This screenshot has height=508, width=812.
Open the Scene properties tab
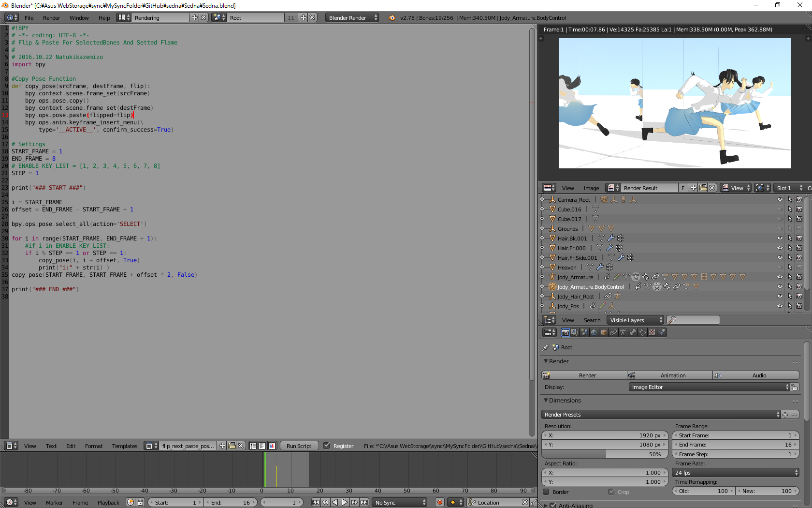[584, 332]
